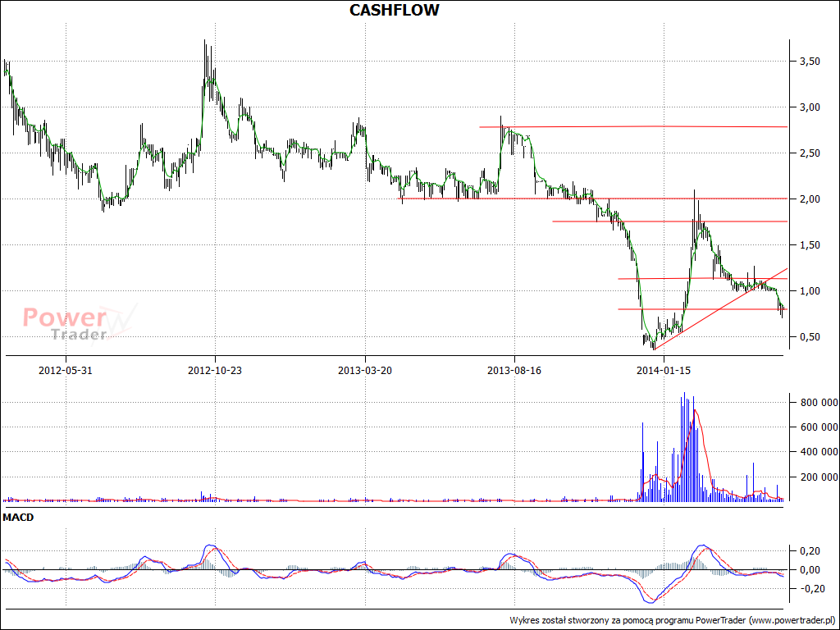This screenshot has height=630, width=840.
Task: Click the 200 000 volume axis label
Action: (x=819, y=477)
